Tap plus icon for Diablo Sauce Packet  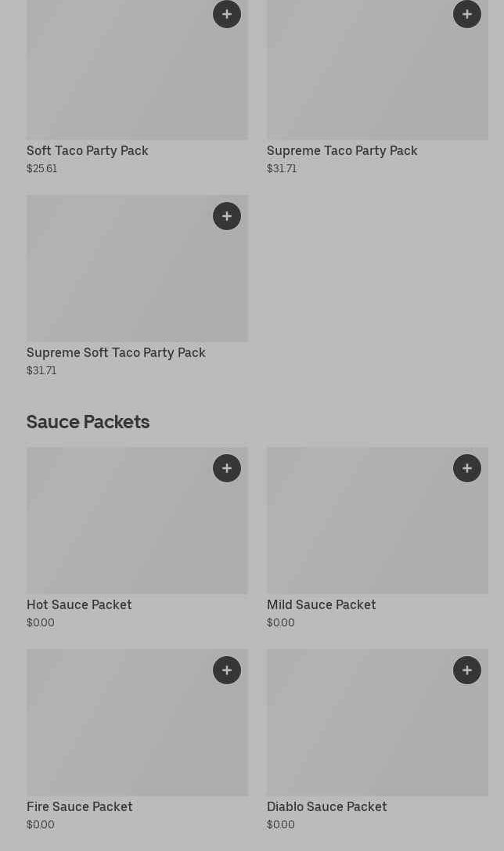467,670
